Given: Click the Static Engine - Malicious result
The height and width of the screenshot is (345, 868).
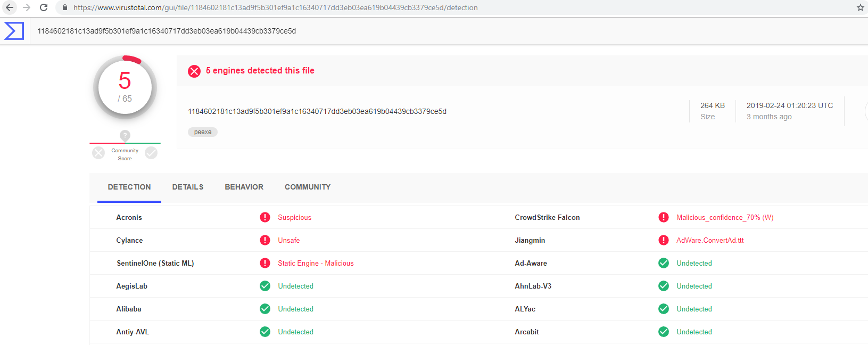Looking at the screenshot, I should (316, 263).
